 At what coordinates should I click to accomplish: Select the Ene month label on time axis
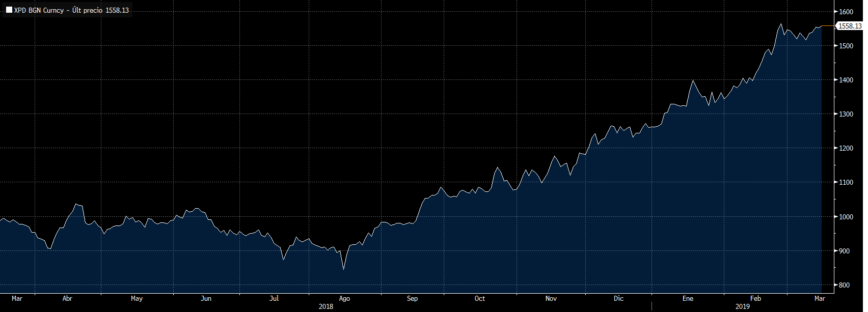pyautogui.click(x=688, y=299)
